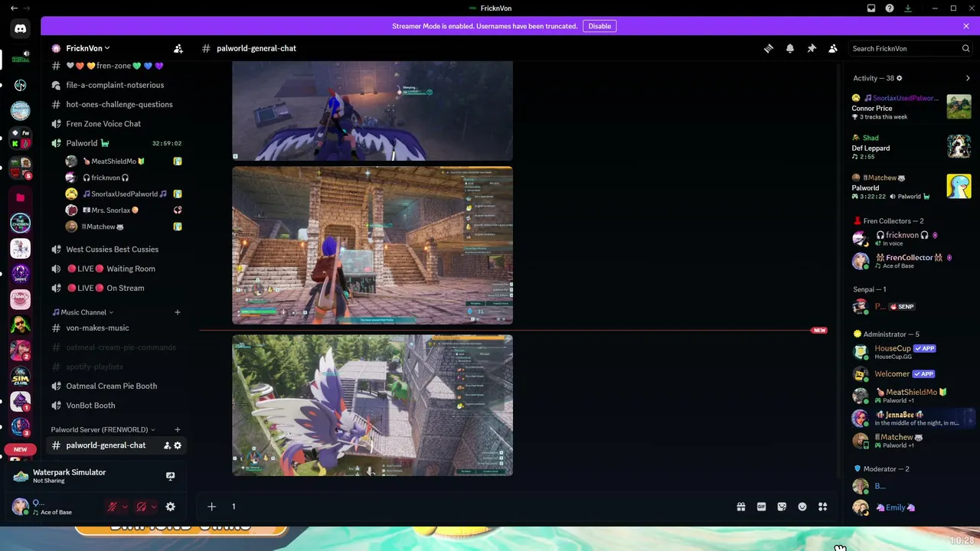This screenshot has width=980, height=551.
Task: Dismiss the Streamer Mode banner
Action: pyautogui.click(x=966, y=26)
